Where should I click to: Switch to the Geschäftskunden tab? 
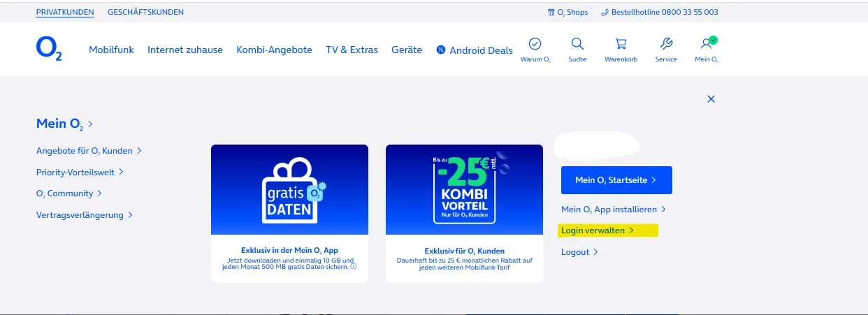[146, 12]
